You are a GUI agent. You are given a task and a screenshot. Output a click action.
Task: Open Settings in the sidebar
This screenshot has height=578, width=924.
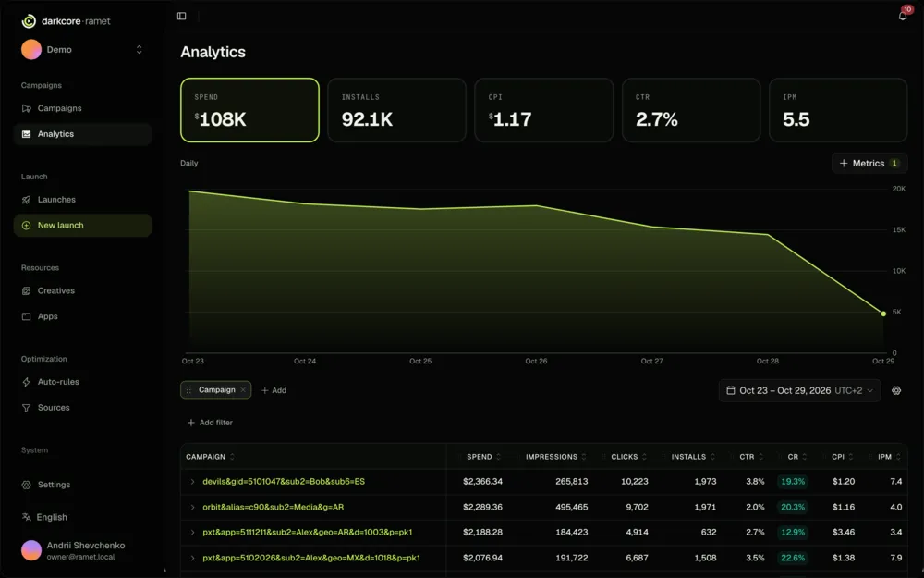pos(82,485)
